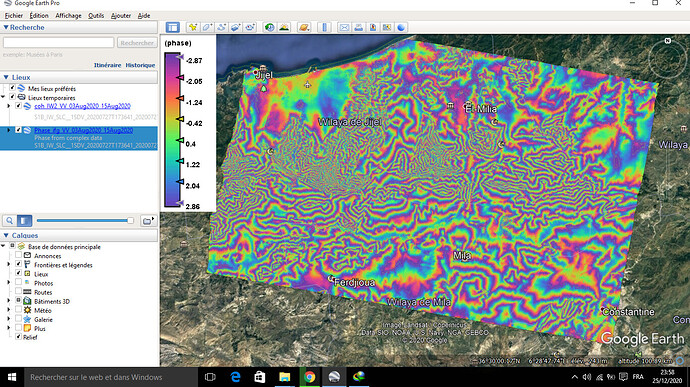Uncheck the Frontières et légendes layer

coord(18,264)
